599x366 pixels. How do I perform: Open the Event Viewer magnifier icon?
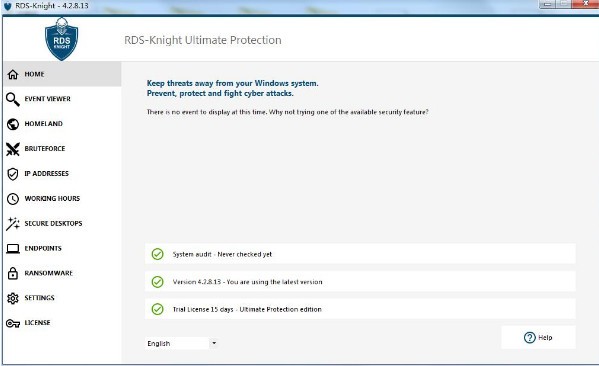[13, 99]
